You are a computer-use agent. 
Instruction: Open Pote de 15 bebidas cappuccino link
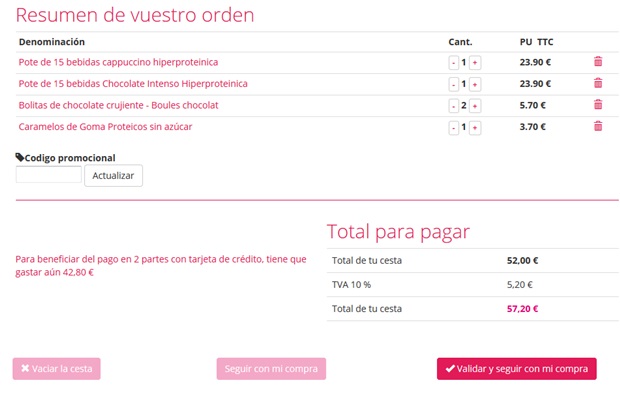[118, 62]
